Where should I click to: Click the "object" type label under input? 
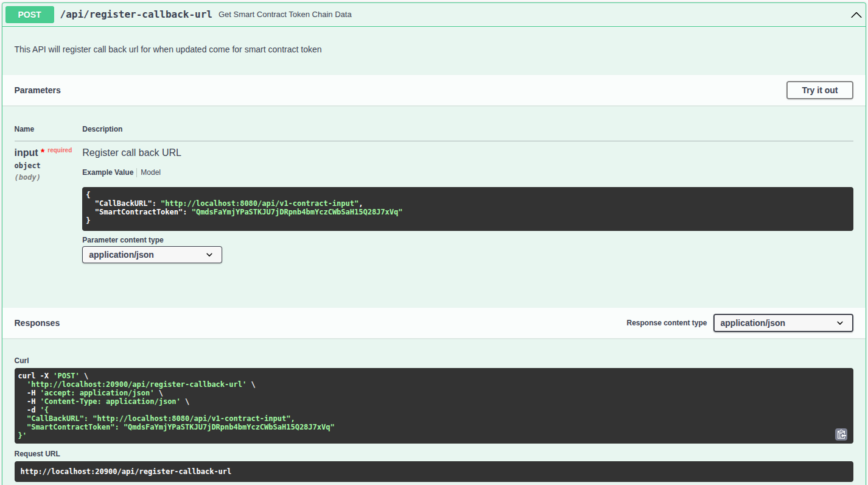[27, 166]
